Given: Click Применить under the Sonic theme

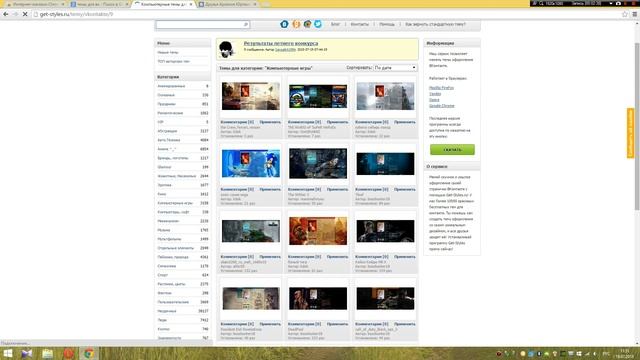Looking at the screenshot, I should tap(270, 189).
